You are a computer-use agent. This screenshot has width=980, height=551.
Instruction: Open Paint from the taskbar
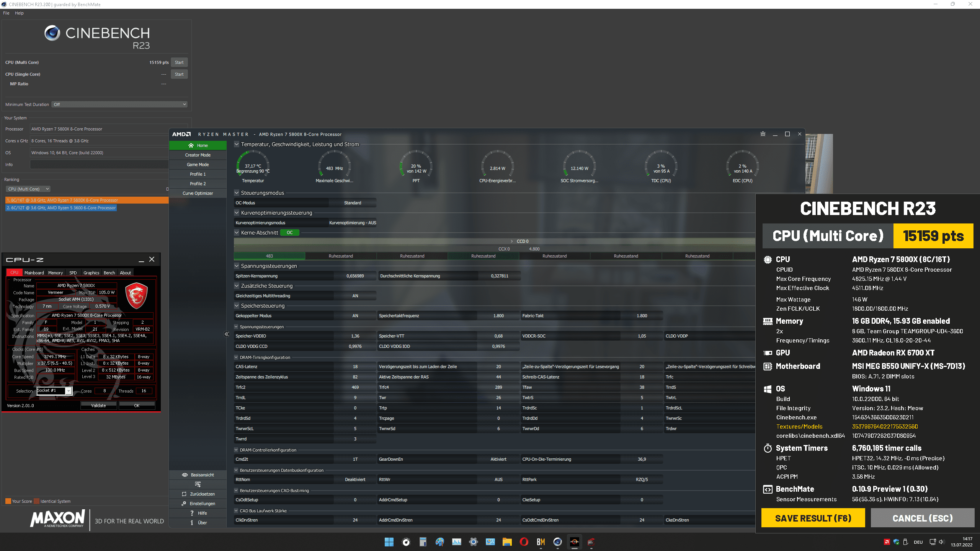[x=439, y=542]
